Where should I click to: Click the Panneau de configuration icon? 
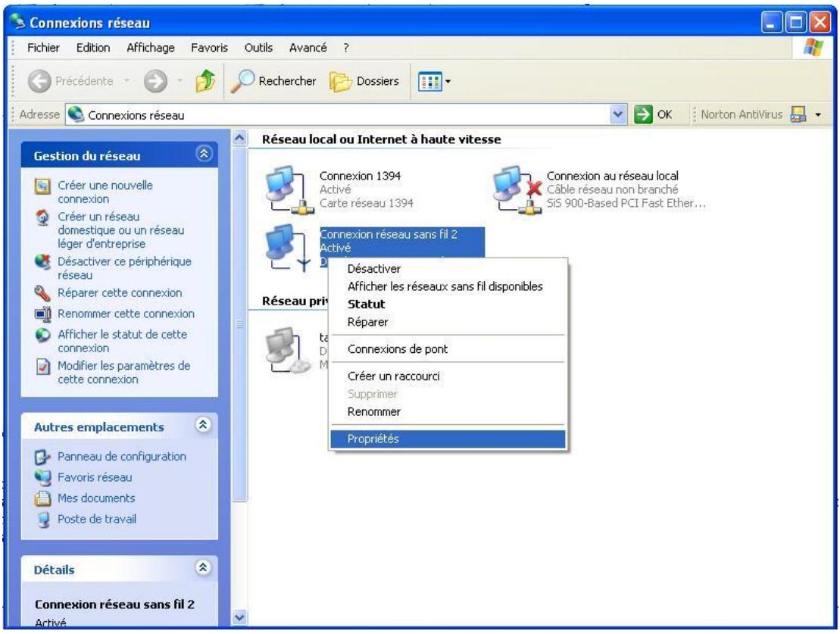[x=42, y=458]
